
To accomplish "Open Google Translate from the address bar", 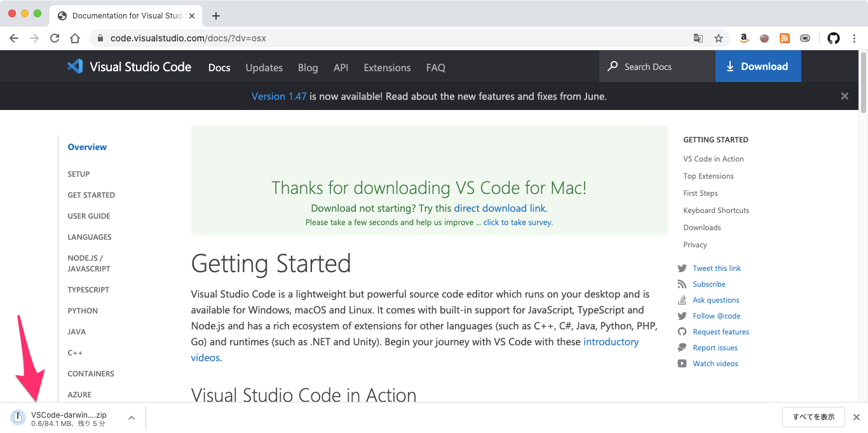I will [698, 38].
